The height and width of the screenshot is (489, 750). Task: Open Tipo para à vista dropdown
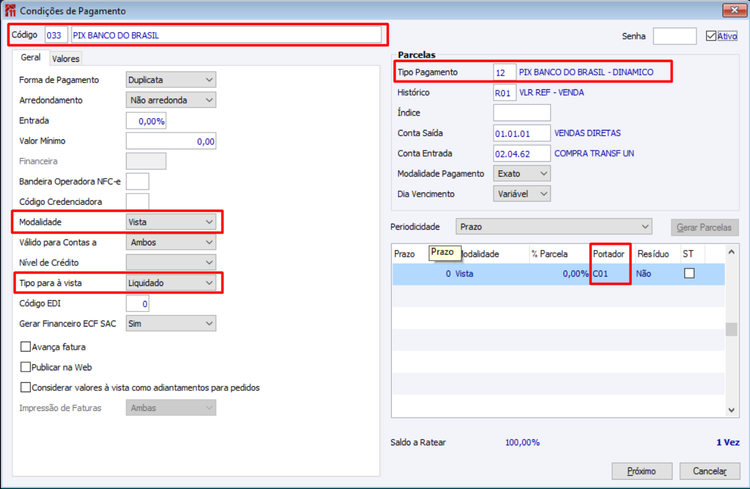point(171,283)
